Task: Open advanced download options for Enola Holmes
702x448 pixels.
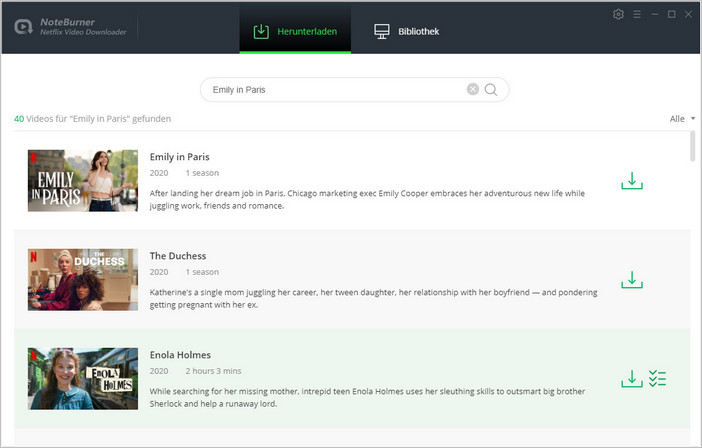Action: click(657, 379)
